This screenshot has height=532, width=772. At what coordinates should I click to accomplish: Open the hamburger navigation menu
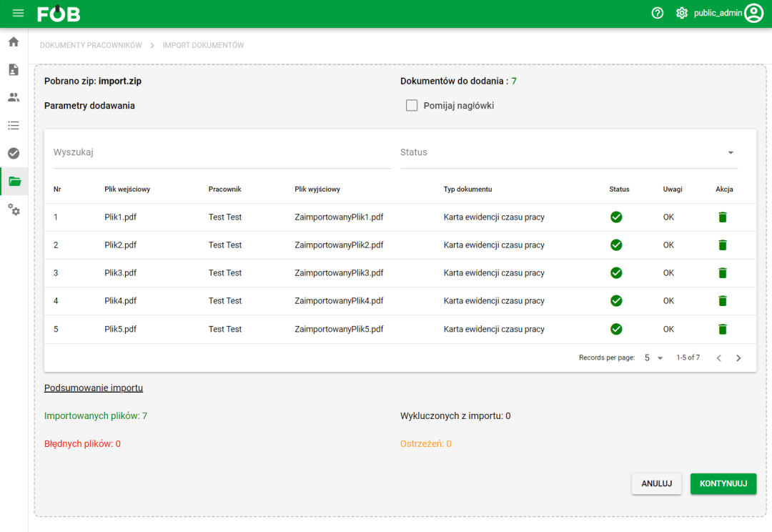tap(18, 14)
